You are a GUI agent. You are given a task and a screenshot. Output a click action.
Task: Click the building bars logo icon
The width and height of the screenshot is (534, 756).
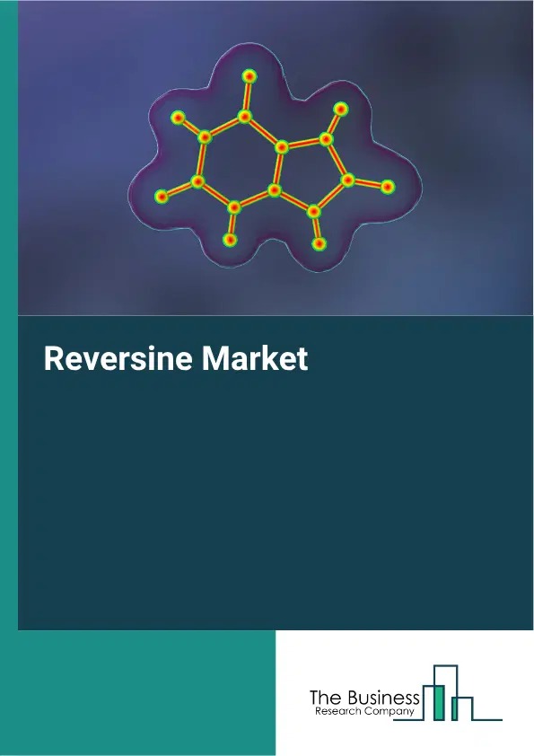[x=448, y=693]
